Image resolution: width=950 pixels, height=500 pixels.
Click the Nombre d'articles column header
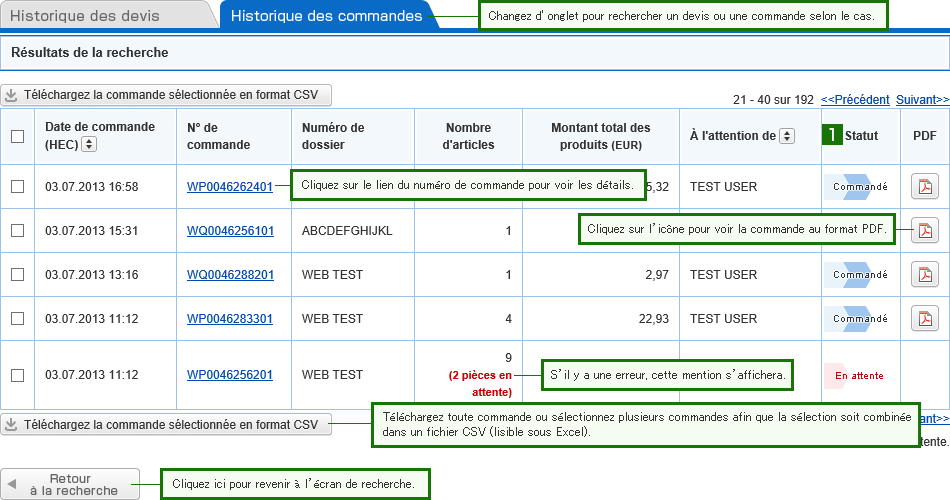(468, 136)
